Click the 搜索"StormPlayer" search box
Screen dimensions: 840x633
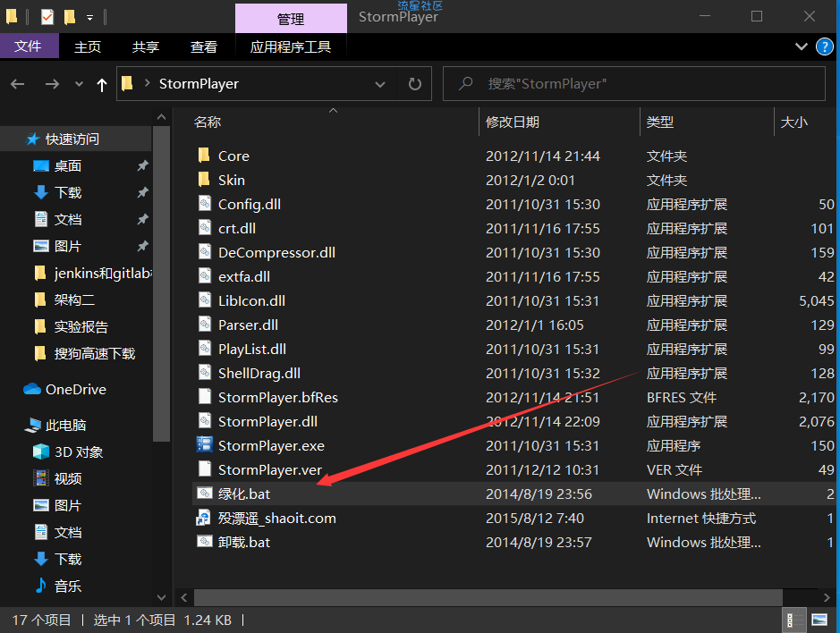(x=633, y=83)
